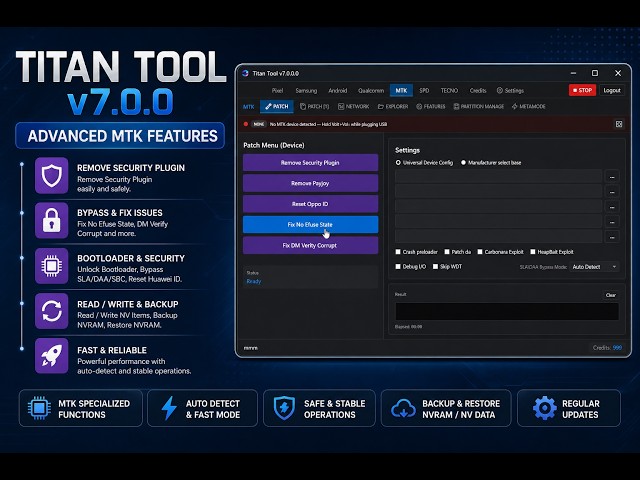Select Universal Device Config radio button
Viewport: 640px width, 480px height.
click(x=398, y=162)
